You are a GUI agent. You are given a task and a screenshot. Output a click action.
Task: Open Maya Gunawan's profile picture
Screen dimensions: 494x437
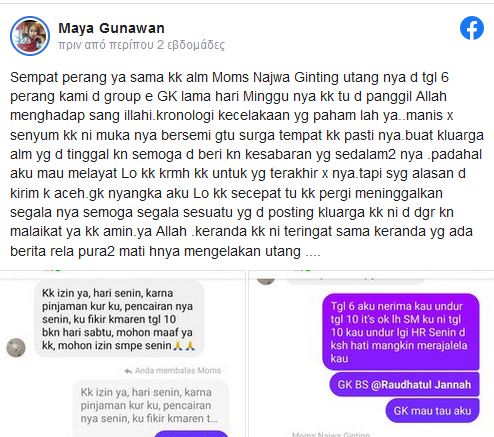click(30, 35)
